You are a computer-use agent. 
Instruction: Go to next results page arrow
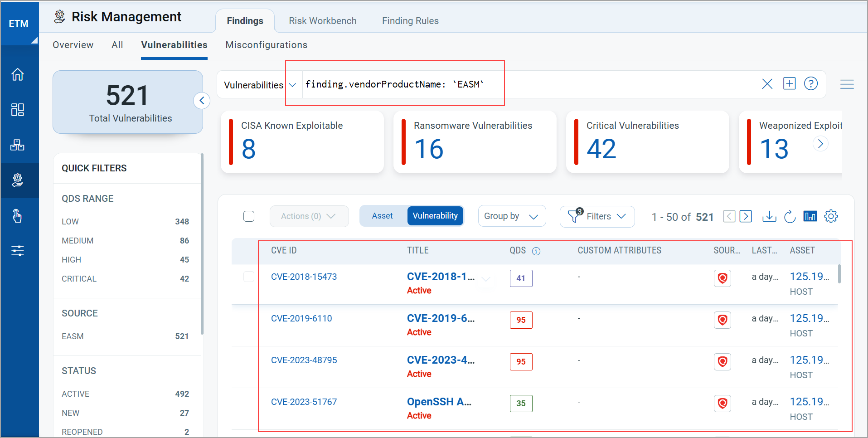click(x=746, y=216)
